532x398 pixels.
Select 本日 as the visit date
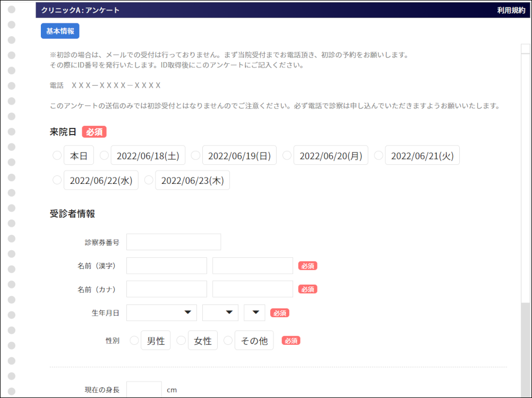coord(57,155)
